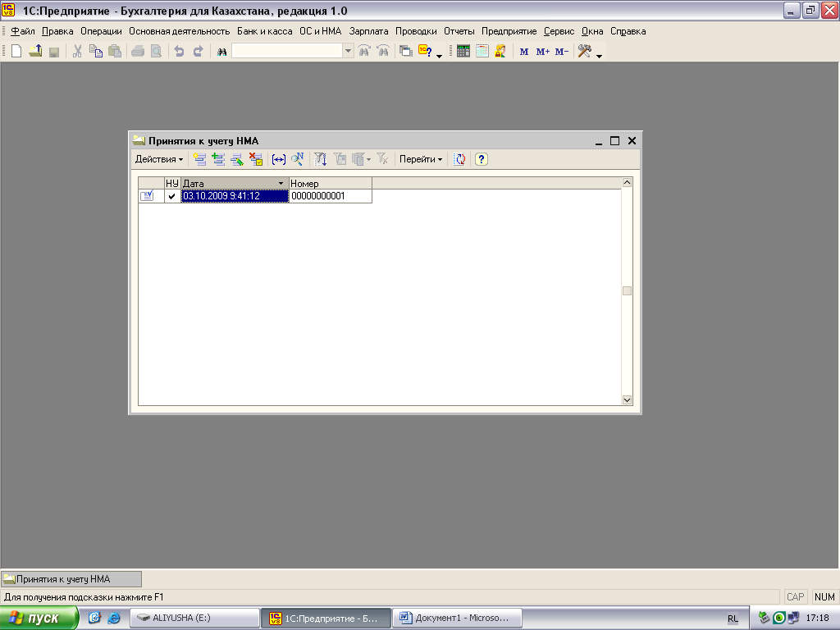Open the Банк и касса menu

pyautogui.click(x=265, y=31)
